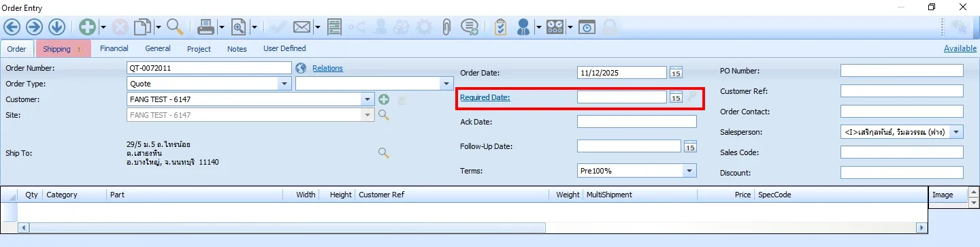Open empty dropdown beside Order Type

point(446,84)
